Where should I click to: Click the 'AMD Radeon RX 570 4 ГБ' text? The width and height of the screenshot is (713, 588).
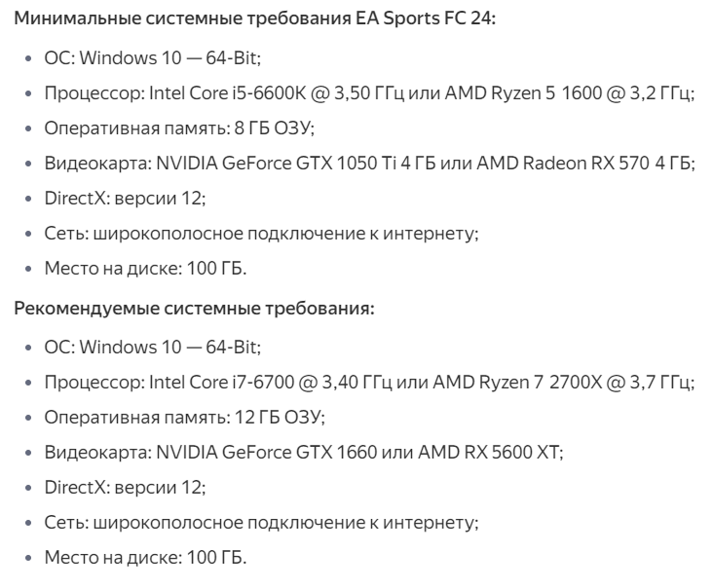[583, 164]
